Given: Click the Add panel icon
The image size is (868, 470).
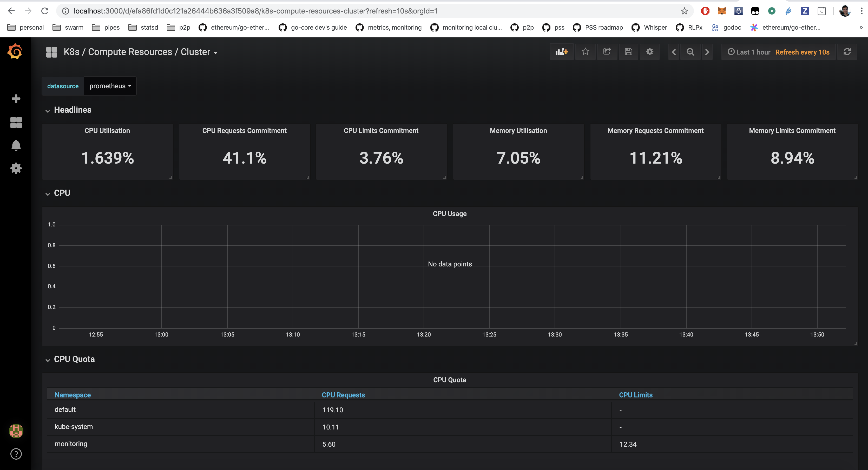Looking at the screenshot, I should click(561, 52).
